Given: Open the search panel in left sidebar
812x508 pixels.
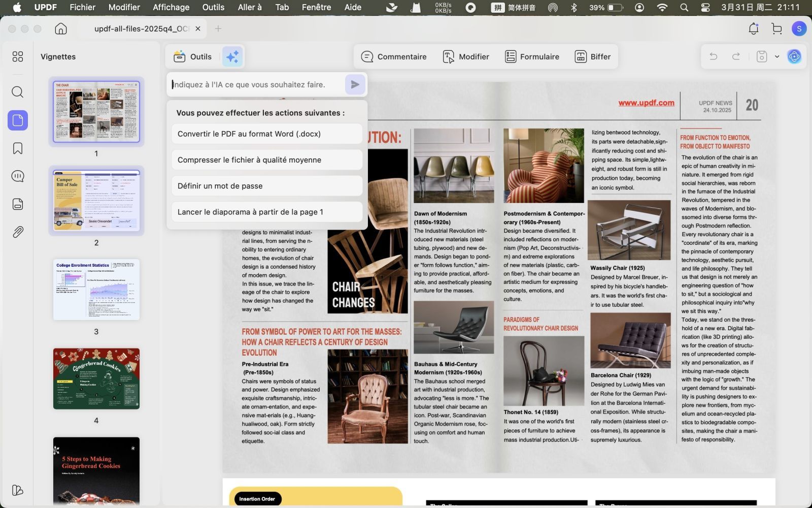Looking at the screenshot, I should point(18,92).
